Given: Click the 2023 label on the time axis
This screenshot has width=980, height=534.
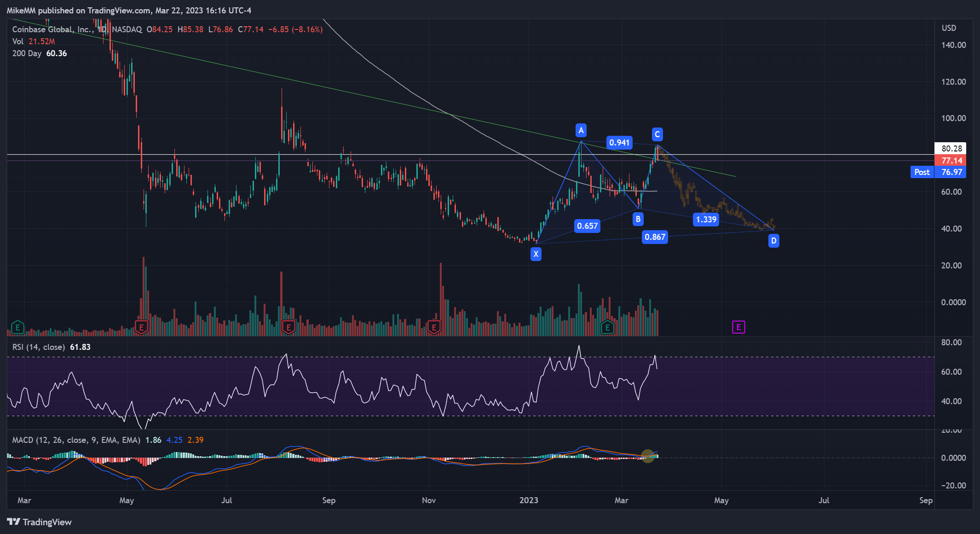Looking at the screenshot, I should click(529, 500).
